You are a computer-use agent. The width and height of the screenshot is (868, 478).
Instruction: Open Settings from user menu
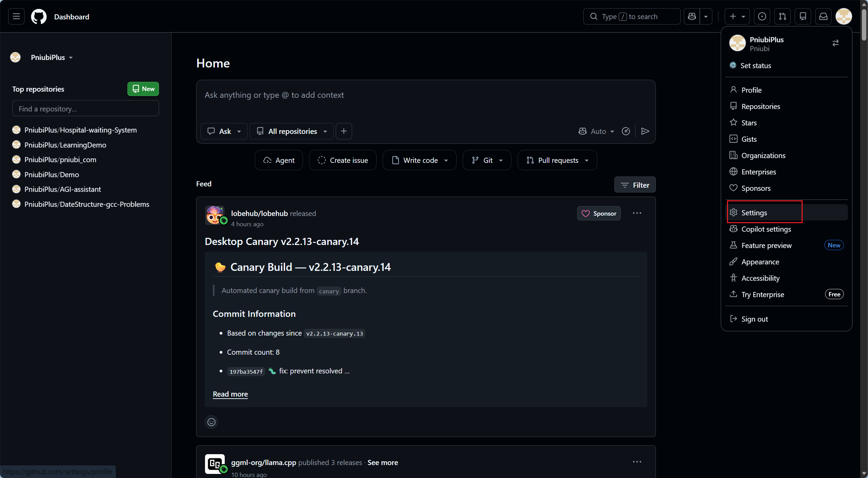pos(787,213)
